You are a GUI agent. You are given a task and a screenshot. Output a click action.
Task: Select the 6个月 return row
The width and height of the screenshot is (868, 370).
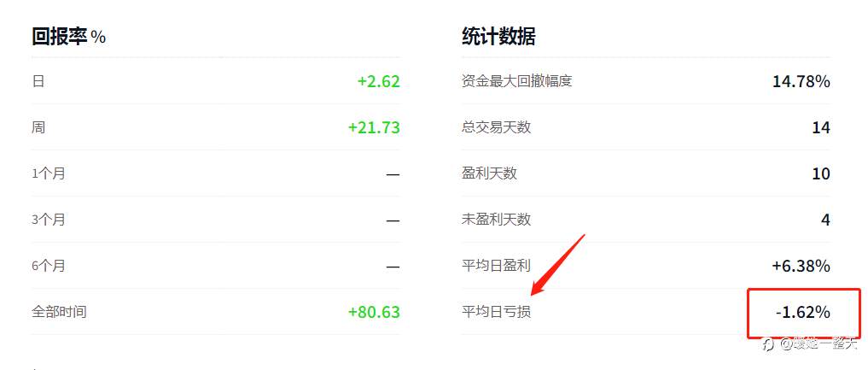point(216,266)
